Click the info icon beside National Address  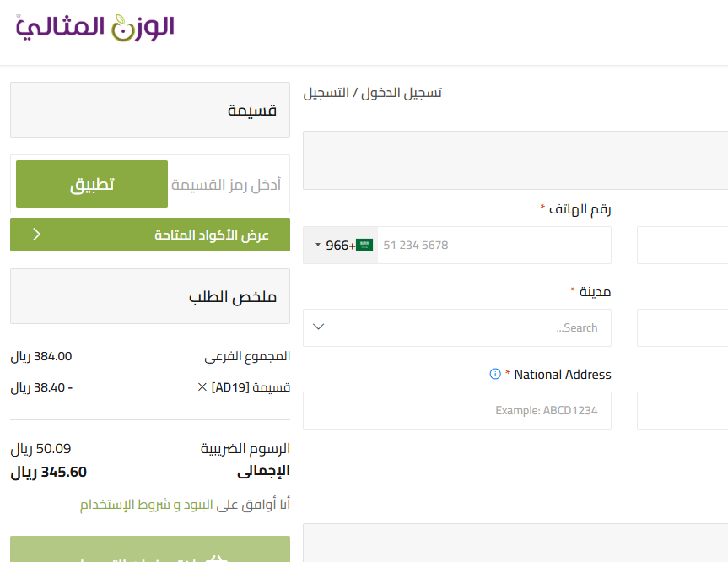point(495,374)
